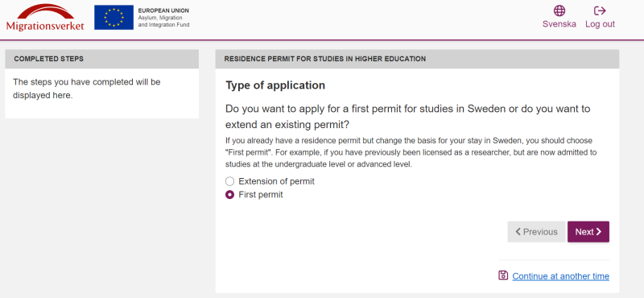
Task: Click the Residence Permit for Studies header bar
Action: (x=417, y=59)
